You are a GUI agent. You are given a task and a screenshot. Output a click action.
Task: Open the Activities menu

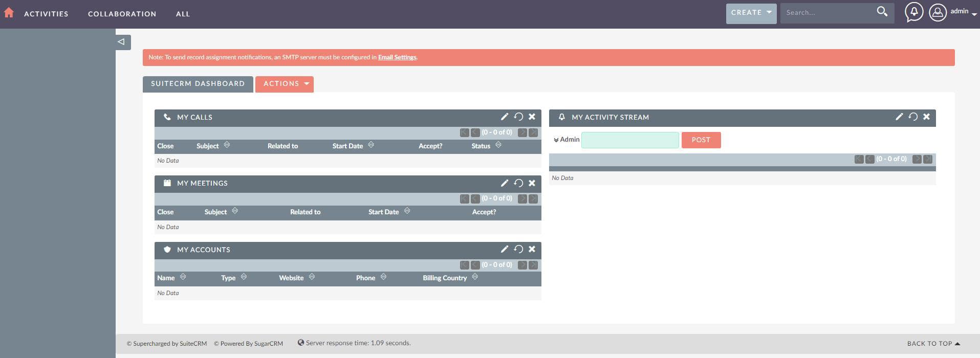pos(46,14)
